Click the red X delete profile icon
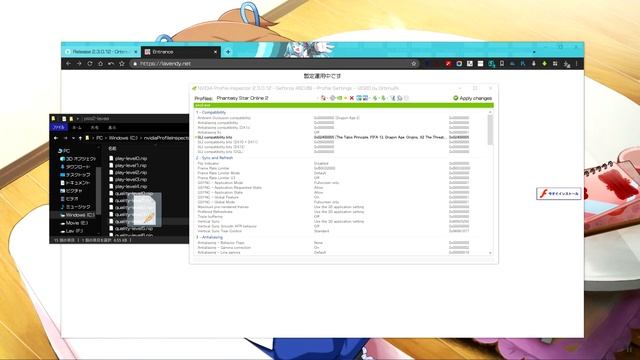640x360 pixels. click(351, 98)
